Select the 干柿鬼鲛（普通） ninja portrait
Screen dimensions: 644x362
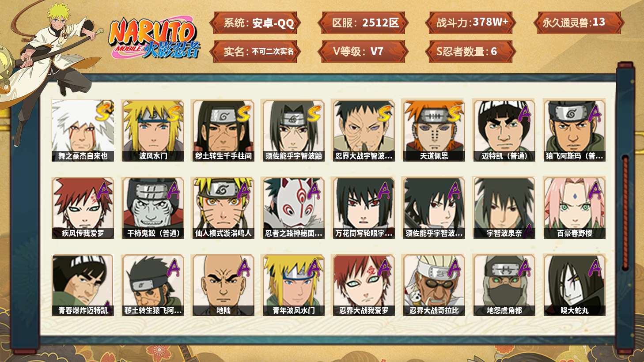[153, 208]
